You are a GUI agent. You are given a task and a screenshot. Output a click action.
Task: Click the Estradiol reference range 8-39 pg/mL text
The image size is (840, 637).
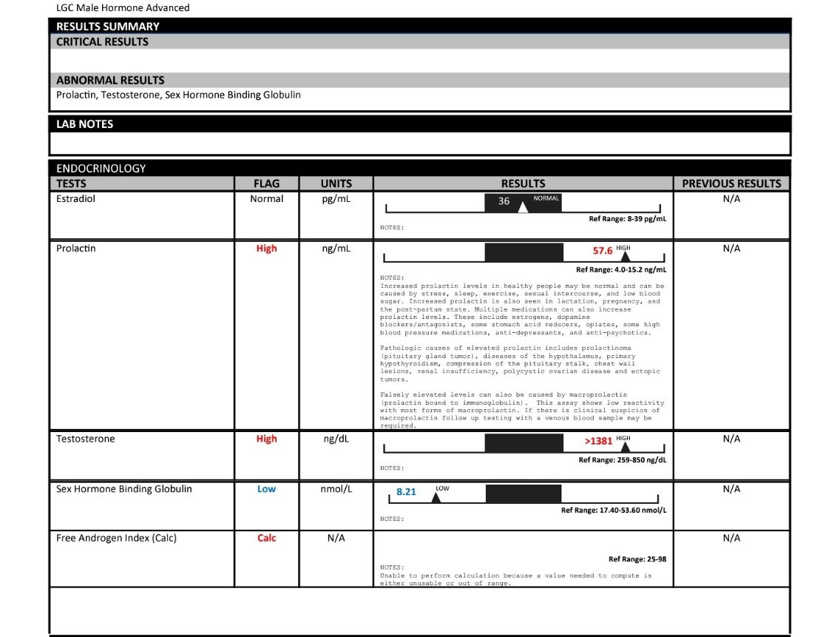(x=627, y=220)
